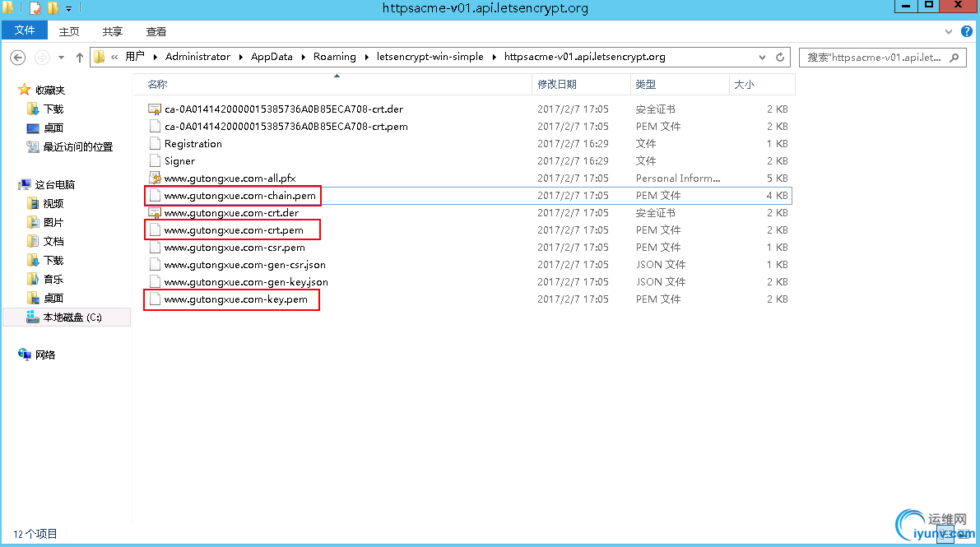Select 这台电脑 in the navigation pane
The image size is (980, 547).
click(55, 184)
